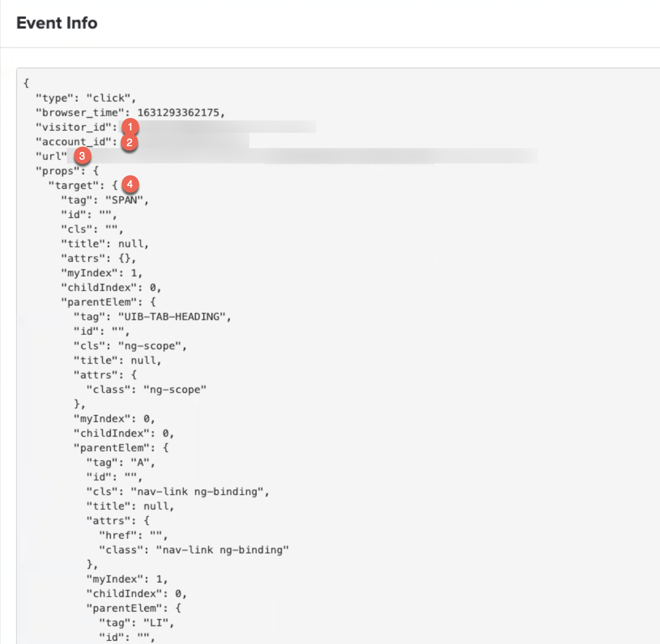Click the "href": "" attribute line
The height and width of the screenshot is (644, 660).
click(x=133, y=536)
